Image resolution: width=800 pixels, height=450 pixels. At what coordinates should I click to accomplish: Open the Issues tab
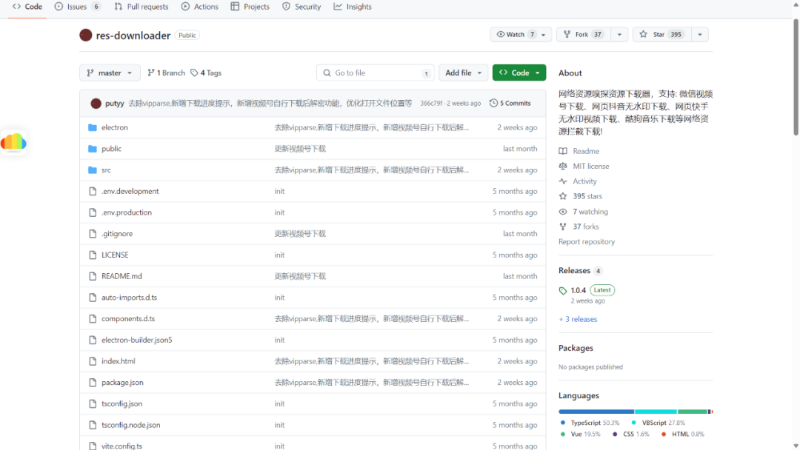coord(77,7)
